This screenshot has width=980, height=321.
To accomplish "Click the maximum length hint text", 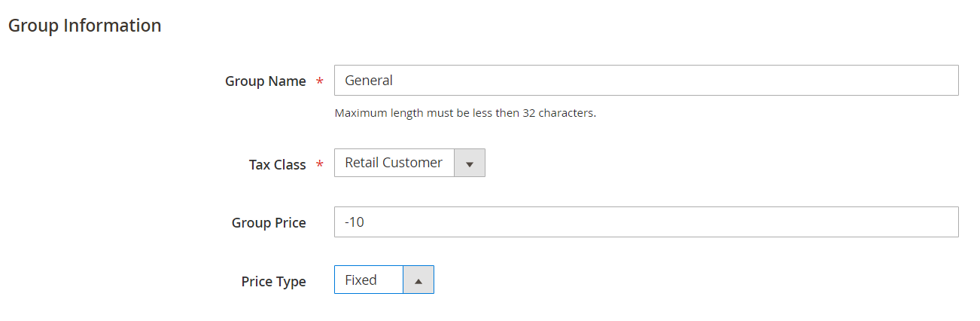I will [x=465, y=114].
